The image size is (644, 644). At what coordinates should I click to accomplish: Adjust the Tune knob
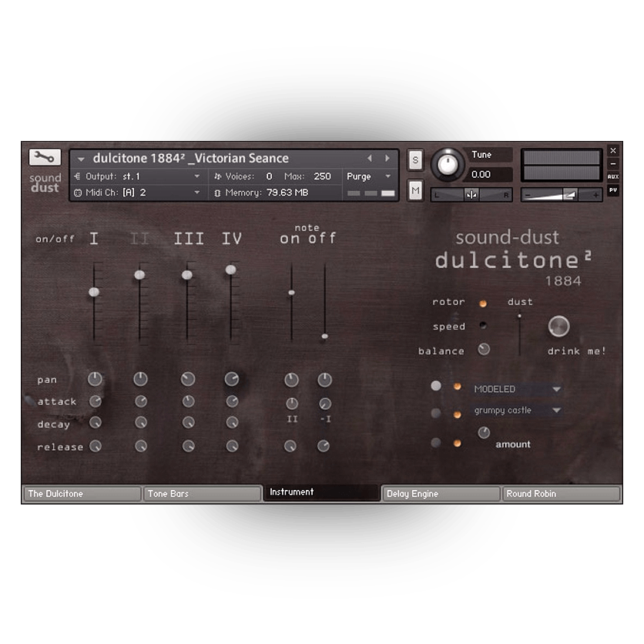pos(448,165)
